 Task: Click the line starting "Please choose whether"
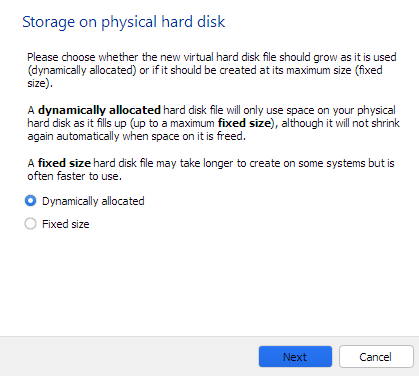pos(212,57)
